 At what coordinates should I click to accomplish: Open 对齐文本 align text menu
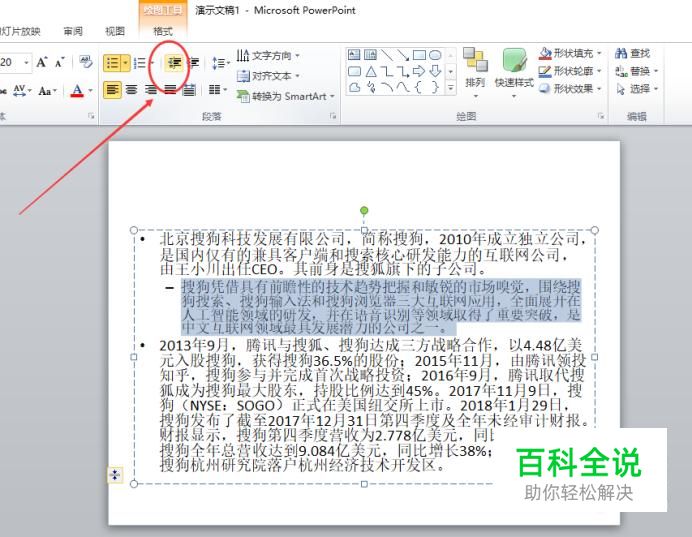click(x=268, y=76)
